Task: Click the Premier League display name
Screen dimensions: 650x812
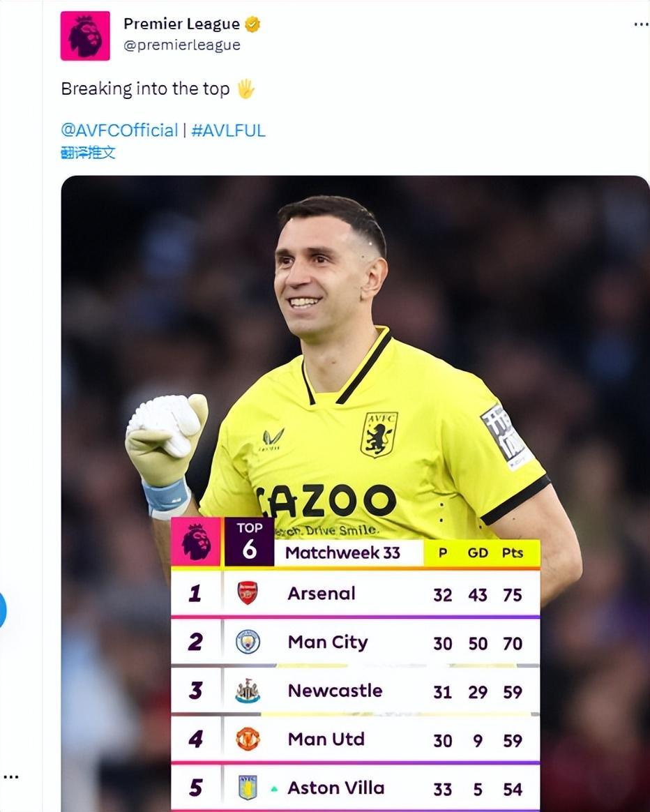Action: point(181,24)
